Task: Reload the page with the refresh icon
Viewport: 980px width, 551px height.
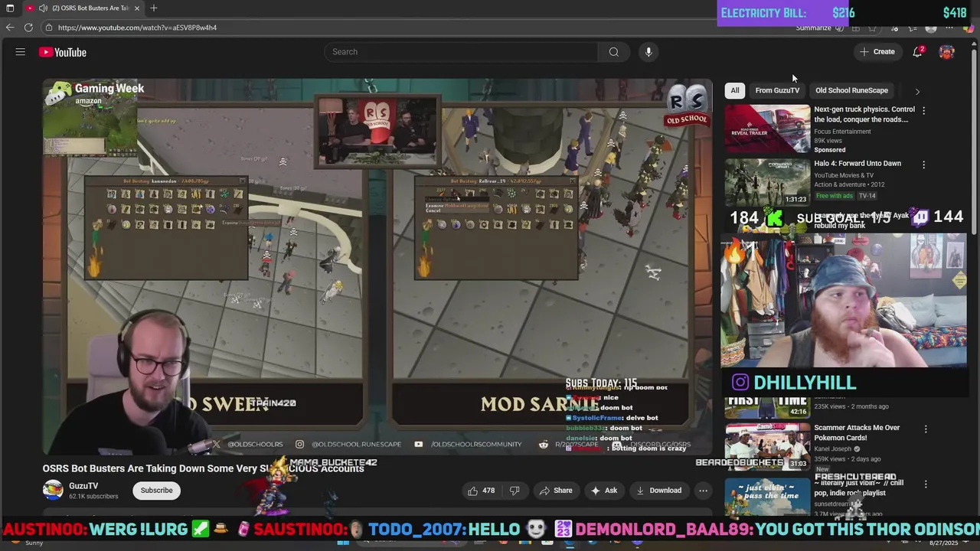Action: click(28, 28)
